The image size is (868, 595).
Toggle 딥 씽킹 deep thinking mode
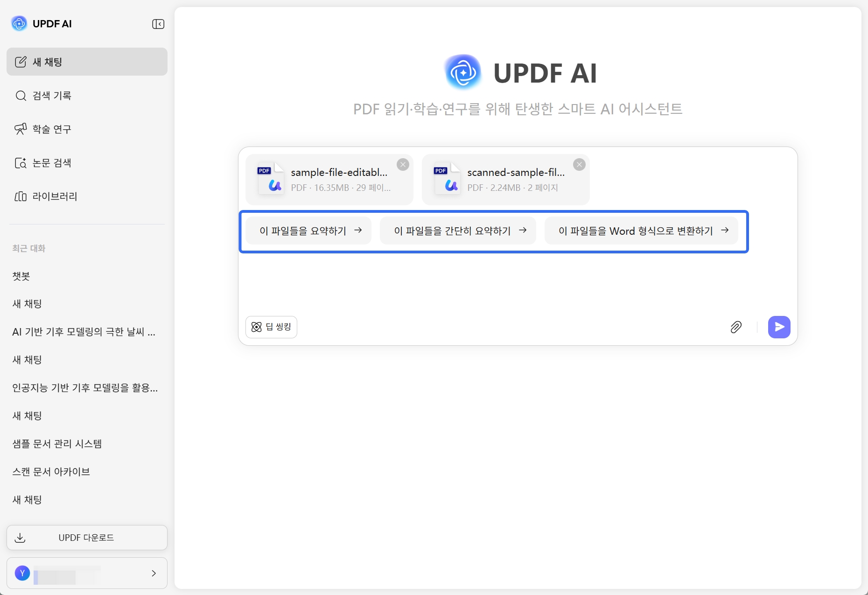(x=271, y=327)
